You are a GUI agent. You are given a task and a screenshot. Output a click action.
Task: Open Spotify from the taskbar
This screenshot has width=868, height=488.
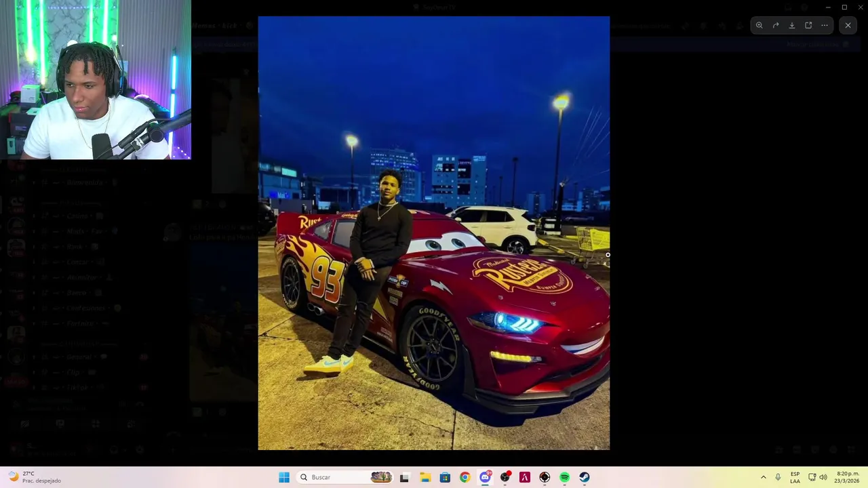coord(564,477)
